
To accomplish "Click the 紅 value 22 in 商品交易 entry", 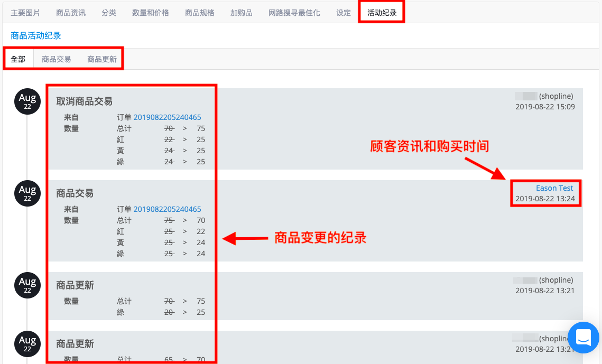I will click(x=201, y=232).
